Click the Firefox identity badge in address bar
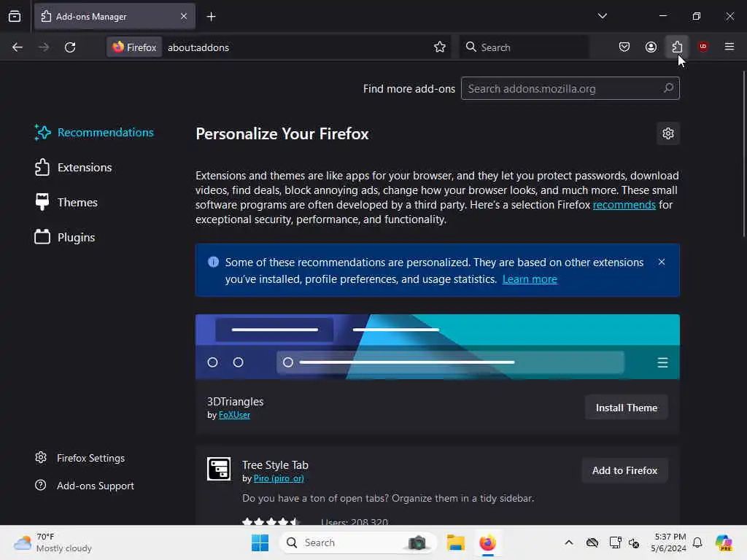This screenshot has height=560, width=747. point(134,47)
